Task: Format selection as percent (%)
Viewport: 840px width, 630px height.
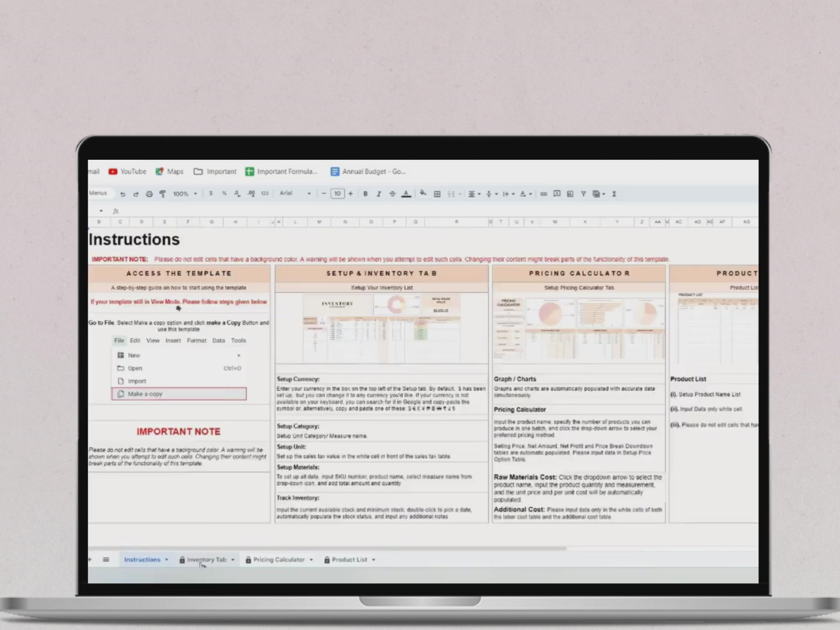Action: tap(224, 194)
